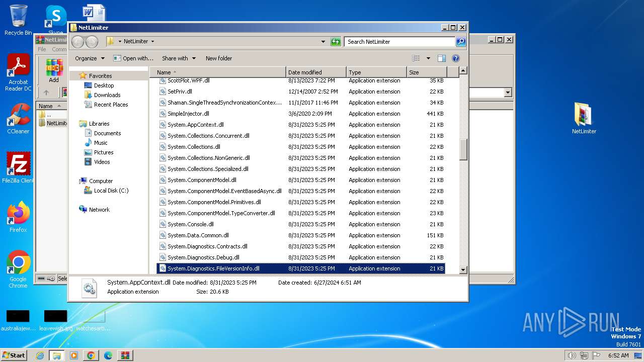The width and height of the screenshot is (644, 362).
Task: Open Internet Explorer from taskbar
Action: (40, 355)
